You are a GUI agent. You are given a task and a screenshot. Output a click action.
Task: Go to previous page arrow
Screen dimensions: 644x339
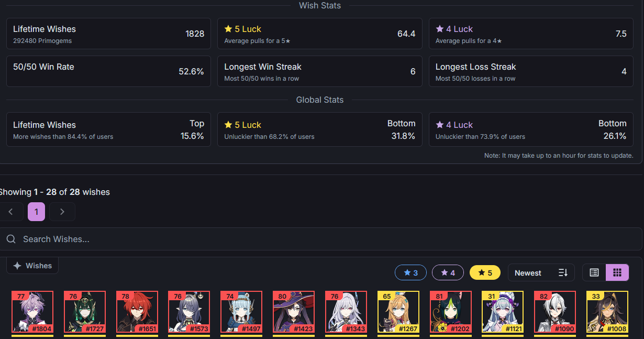[x=11, y=212]
